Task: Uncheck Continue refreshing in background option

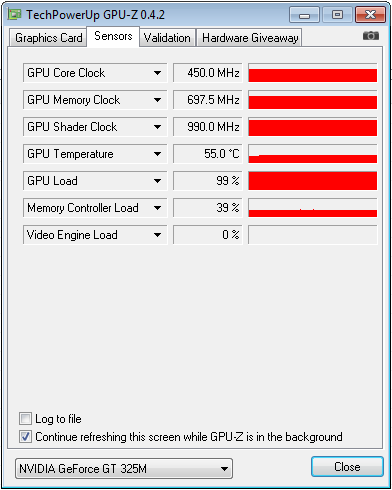Action: tap(25, 437)
